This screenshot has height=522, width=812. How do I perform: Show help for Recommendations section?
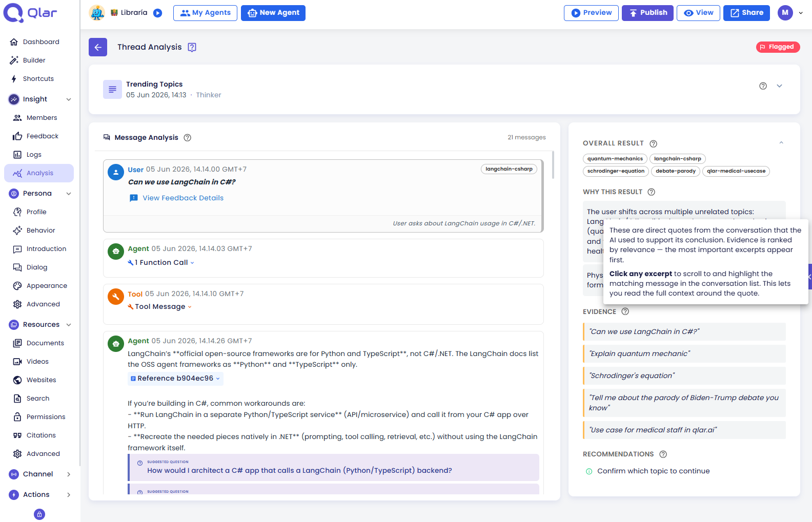[663, 454]
